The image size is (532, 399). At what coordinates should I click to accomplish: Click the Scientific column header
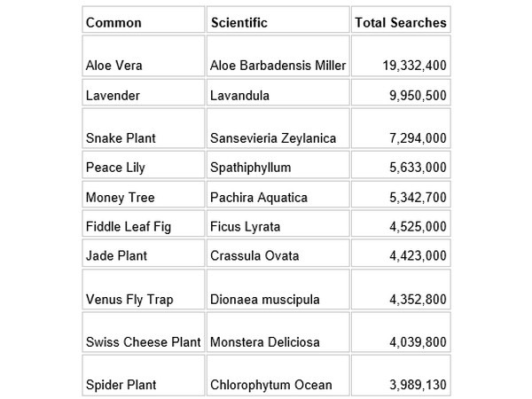point(238,22)
